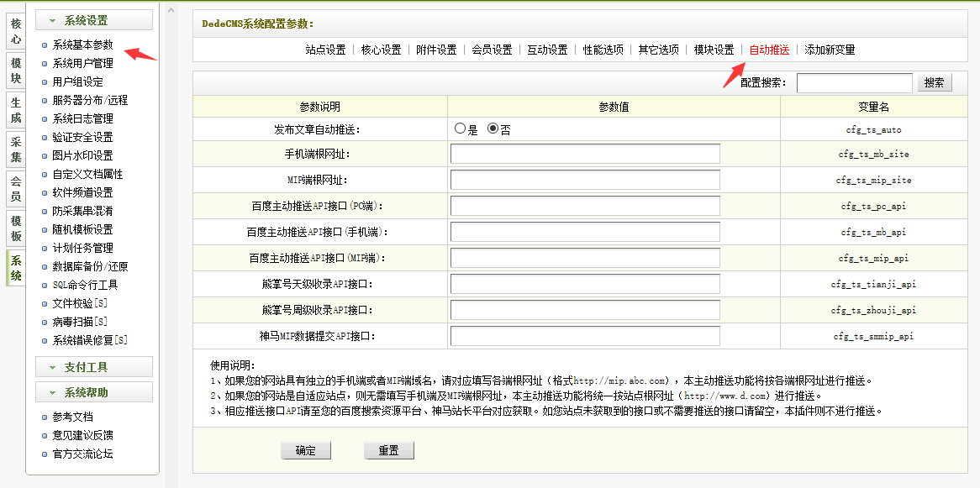Open 验证安全设置 in the sidebar
The height and width of the screenshot is (488, 980).
coord(83,137)
